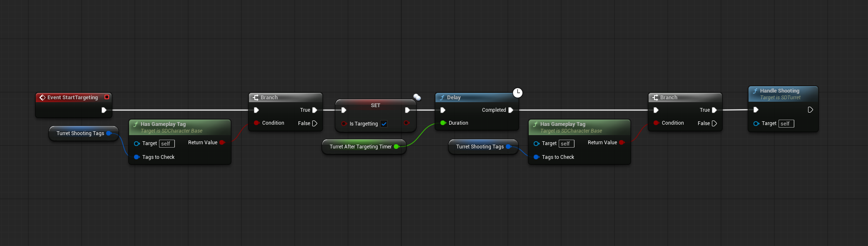Viewport: 868px width, 246px height.
Task: Click the Condition pin of Branch after Event StartTargeting
Action: (x=256, y=123)
